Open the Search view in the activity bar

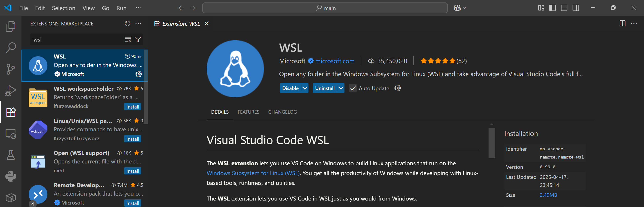pos(11,47)
